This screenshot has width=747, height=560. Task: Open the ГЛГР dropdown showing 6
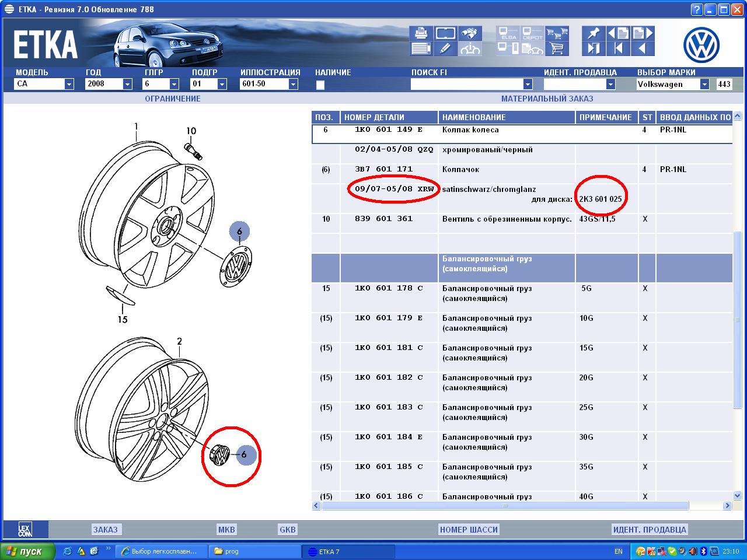click(174, 84)
